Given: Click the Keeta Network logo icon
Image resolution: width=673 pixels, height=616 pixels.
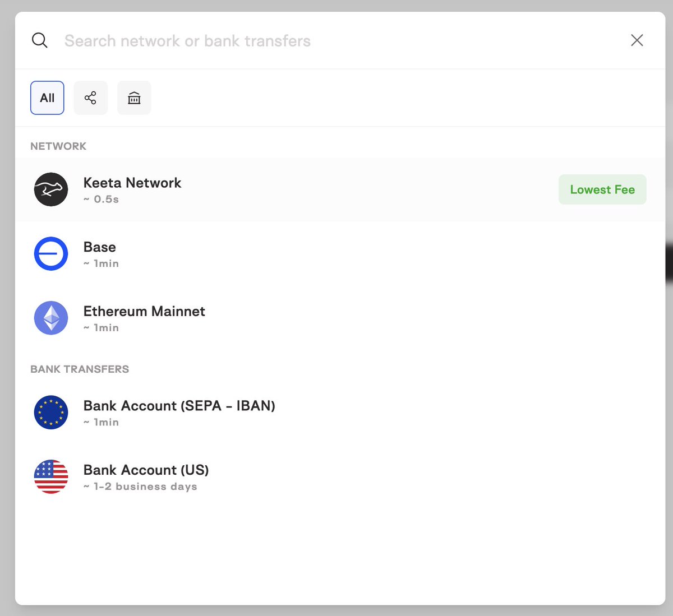Looking at the screenshot, I should [x=51, y=189].
